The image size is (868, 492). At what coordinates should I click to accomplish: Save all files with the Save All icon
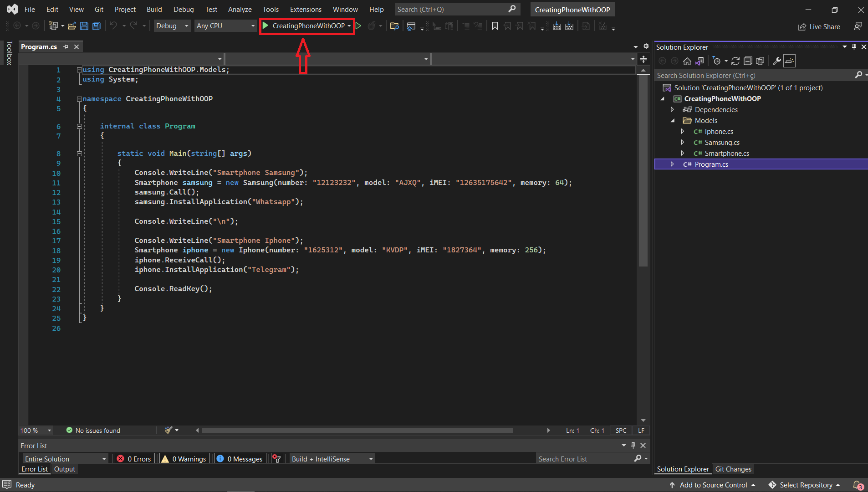(x=96, y=26)
